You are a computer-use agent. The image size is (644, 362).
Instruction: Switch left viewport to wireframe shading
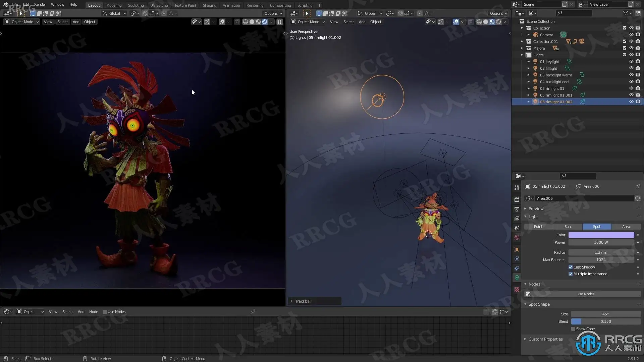point(245,22)
